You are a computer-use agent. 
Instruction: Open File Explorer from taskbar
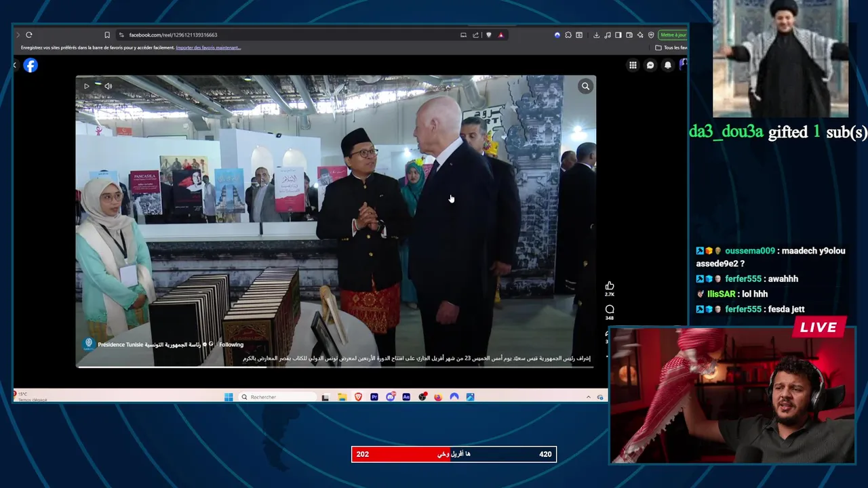tap(342, 397)
